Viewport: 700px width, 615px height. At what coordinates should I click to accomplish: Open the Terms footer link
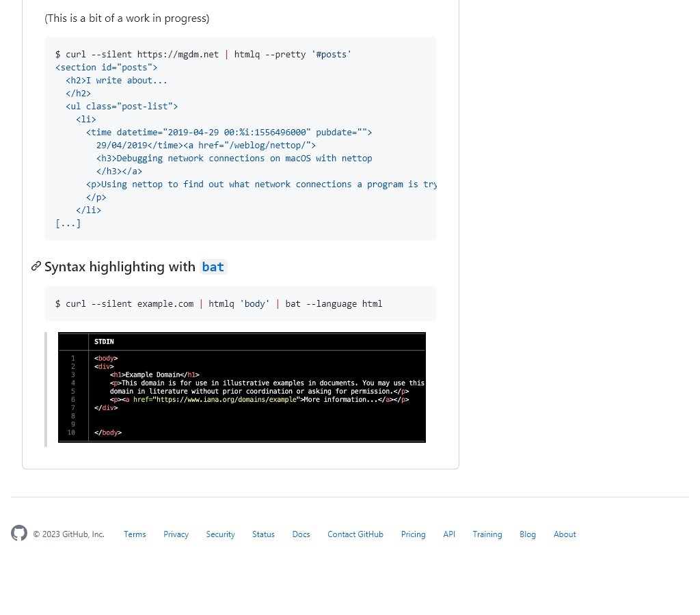pyautogui.click(x=135, y=534)
